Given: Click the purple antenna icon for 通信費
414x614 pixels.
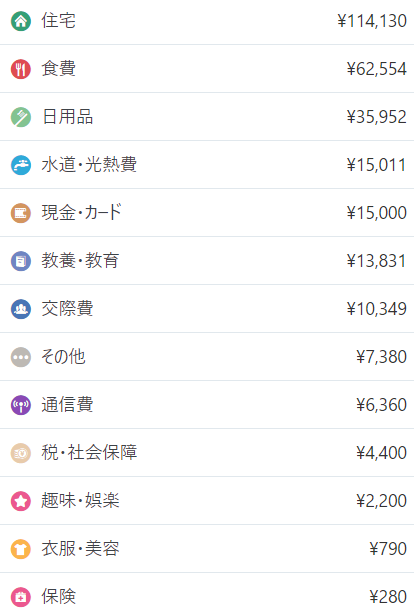Looking at the screenshot, I should click(x=21, y=405).
